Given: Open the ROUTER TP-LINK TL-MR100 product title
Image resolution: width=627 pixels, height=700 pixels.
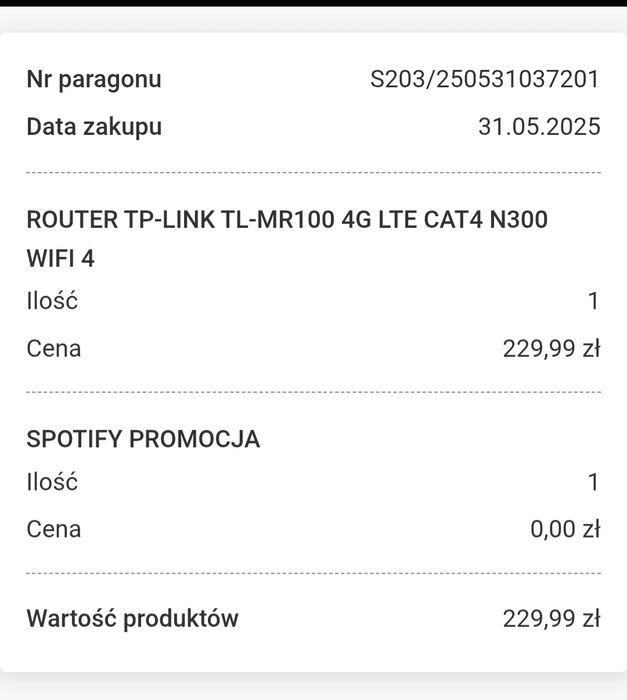Looking at the screenshot, I should 287,220.
